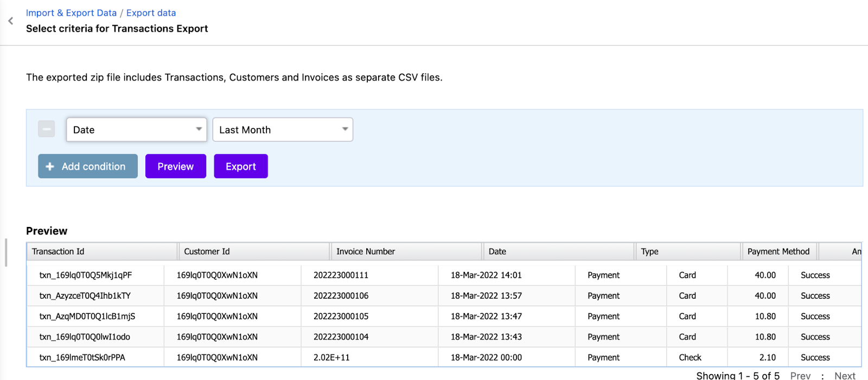868x380 pixels.
Task: Click the Add condition button
Action: [x=88, y=166]
